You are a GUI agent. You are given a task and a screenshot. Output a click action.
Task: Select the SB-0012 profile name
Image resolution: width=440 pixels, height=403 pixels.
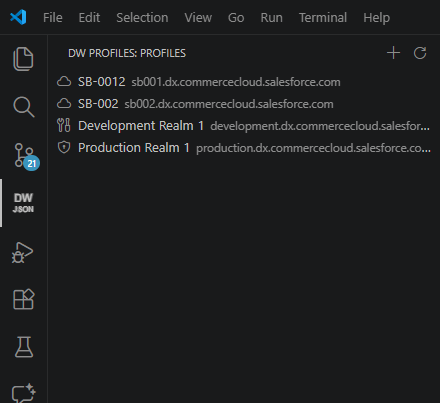[102, 82]
